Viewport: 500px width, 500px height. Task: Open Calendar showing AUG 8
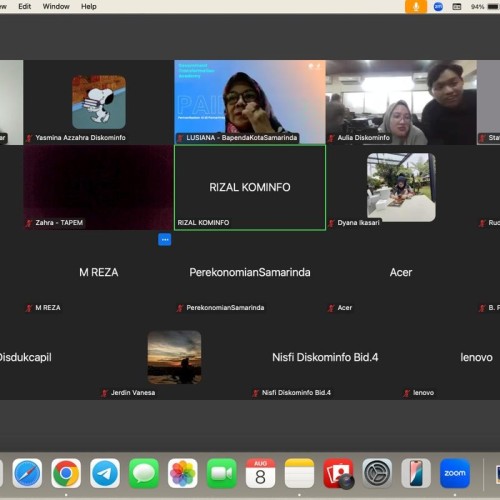pyautogui.click(x=260, y=473)
